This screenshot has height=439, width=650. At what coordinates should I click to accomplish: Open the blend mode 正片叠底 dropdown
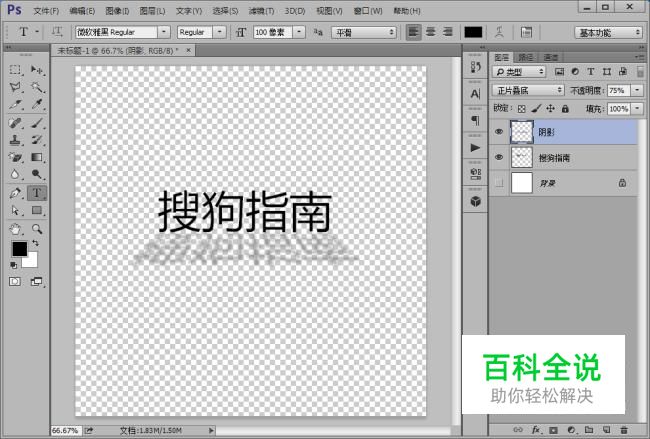(528, 90)
